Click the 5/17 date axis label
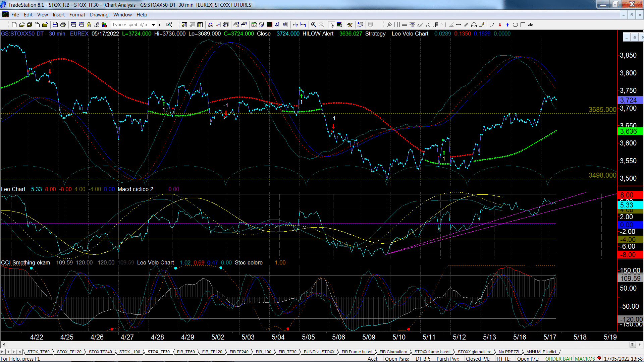 [x=550, y=337]
